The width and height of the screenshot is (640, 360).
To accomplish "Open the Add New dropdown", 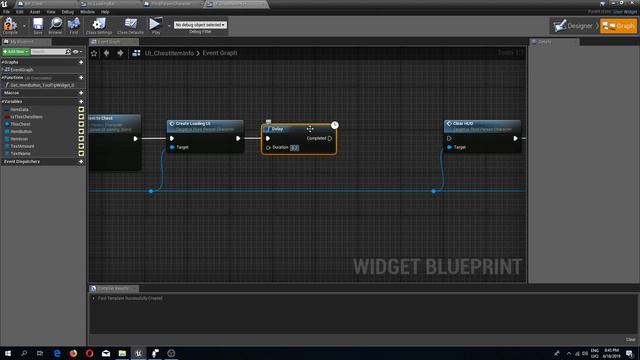I will [x=16, y=52].
